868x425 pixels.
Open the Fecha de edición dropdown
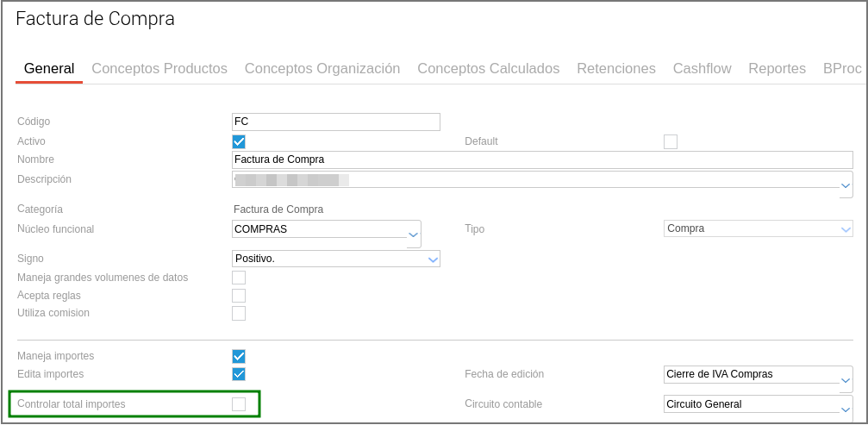(x=846, y=378)
